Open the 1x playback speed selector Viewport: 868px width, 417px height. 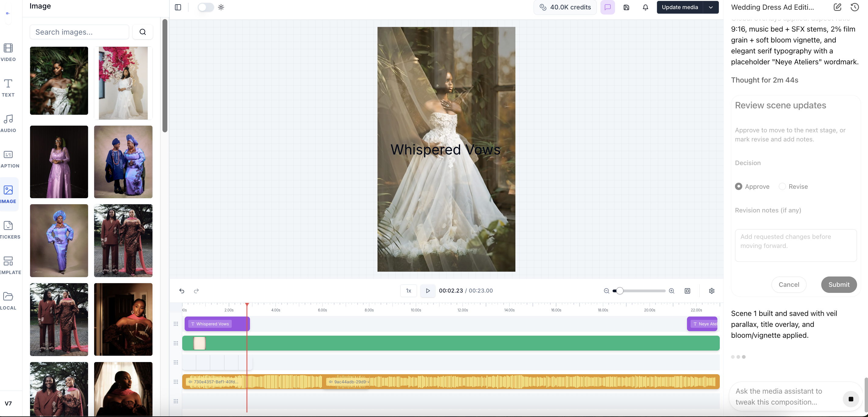(x=408, y=291)
